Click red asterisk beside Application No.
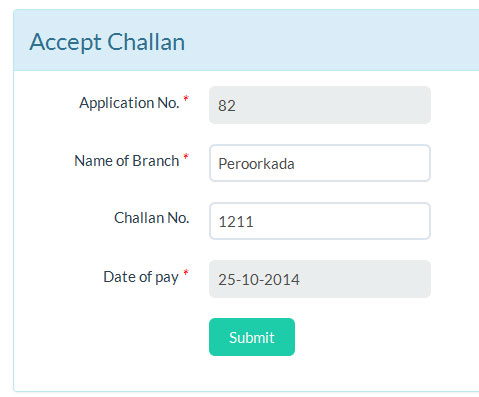This screenshot has width=479, height=397. 186,99
